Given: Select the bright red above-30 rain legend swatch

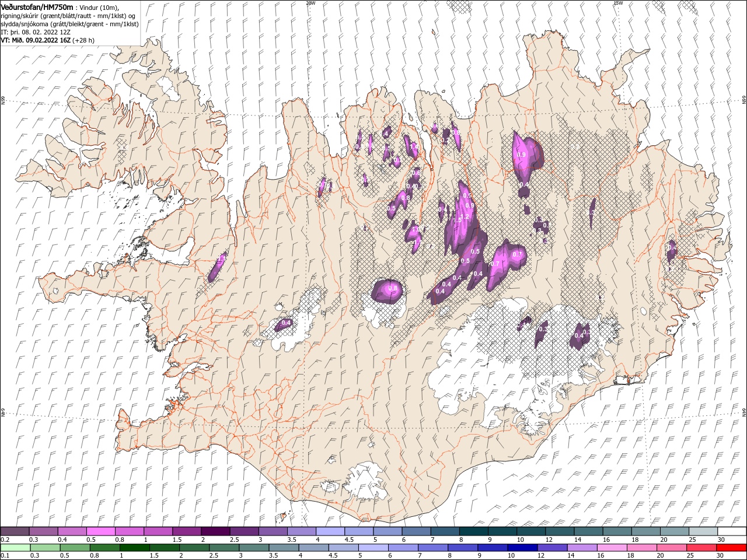Looking at the screenshot, I should point(732,548).
